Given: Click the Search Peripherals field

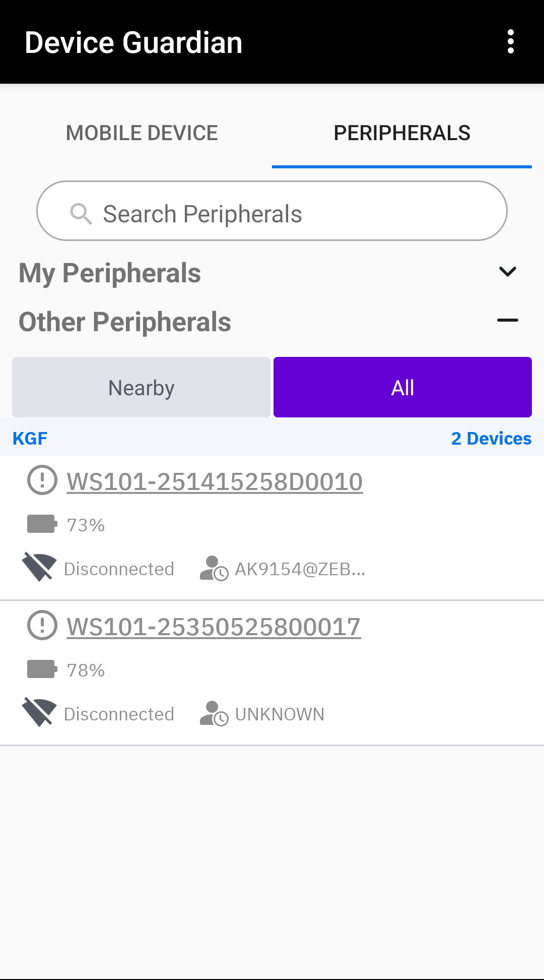Looking at the screenshot, I should click(x=272, y=211).
